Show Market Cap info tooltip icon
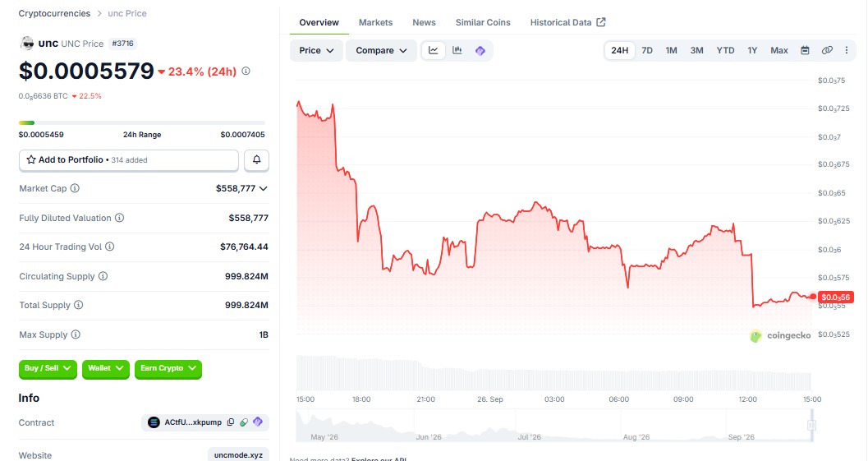 pyautogui.click(x=75, y=188)
